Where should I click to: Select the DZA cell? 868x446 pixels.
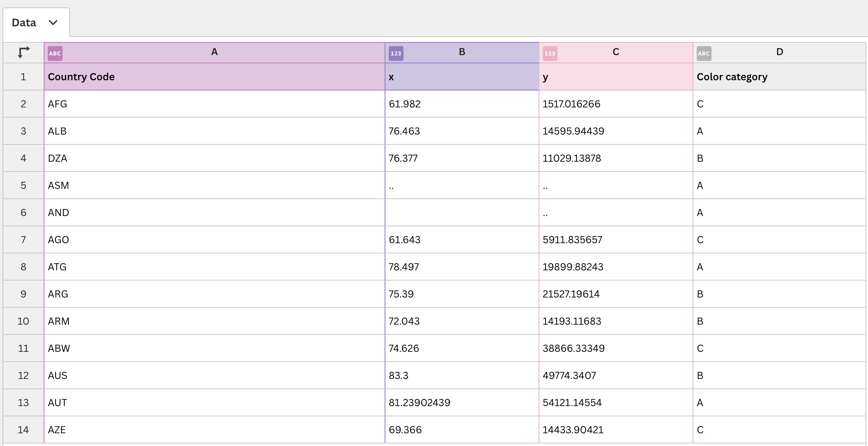pos(215,158)
